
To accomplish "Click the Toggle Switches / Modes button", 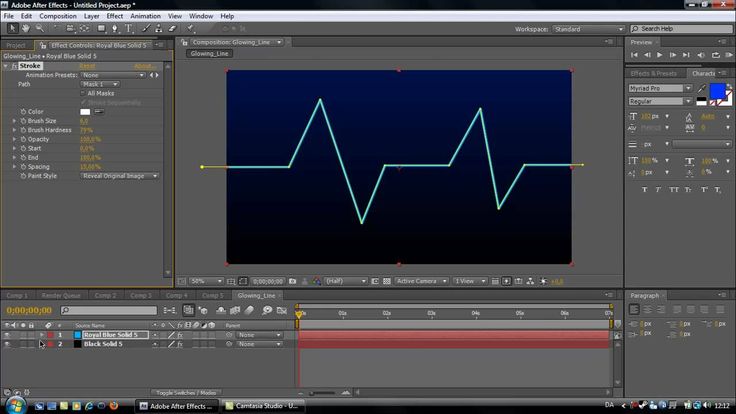I will (187, 392).
